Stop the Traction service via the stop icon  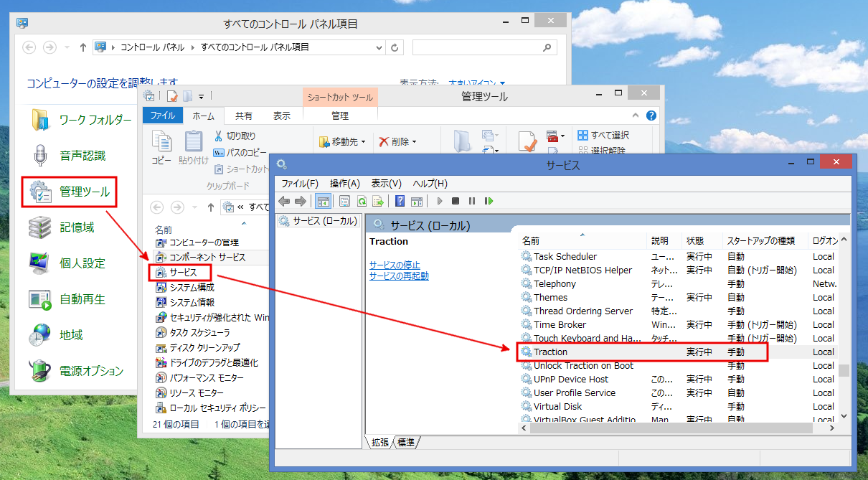click(456, 201)
